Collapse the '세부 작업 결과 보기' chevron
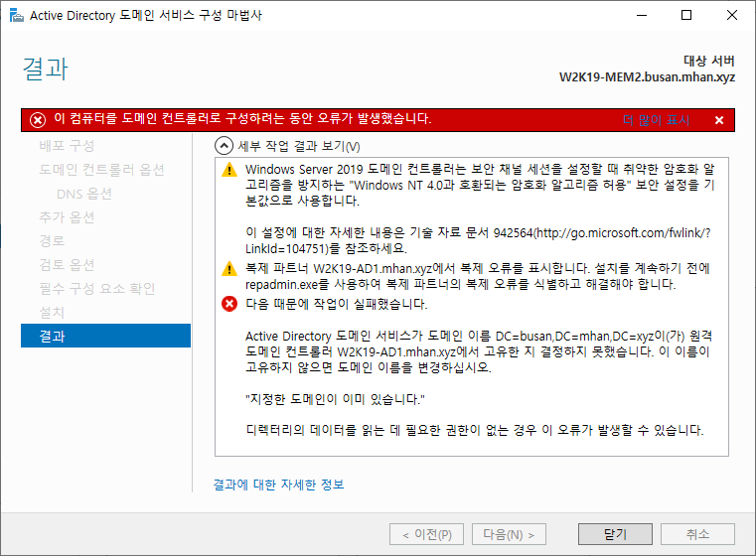The height and width of the screenshot is (556, 756). (224, 146)
